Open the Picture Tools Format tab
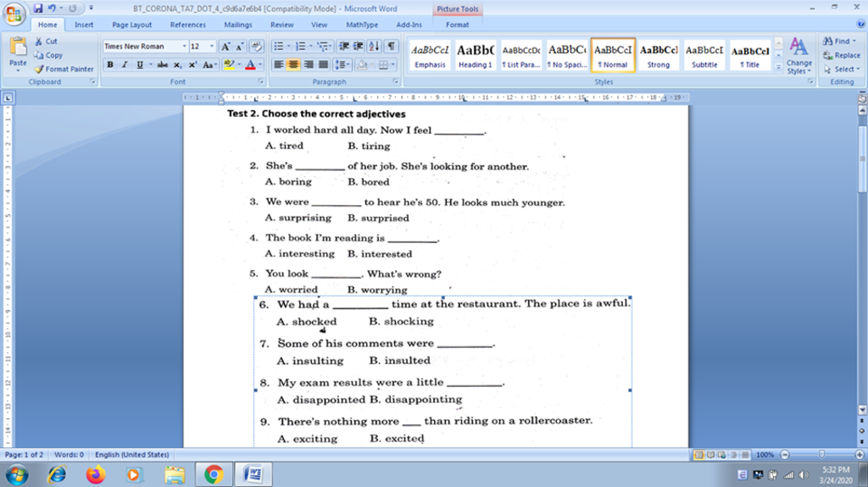The image size is (868, 487). [x=457, y=25]
